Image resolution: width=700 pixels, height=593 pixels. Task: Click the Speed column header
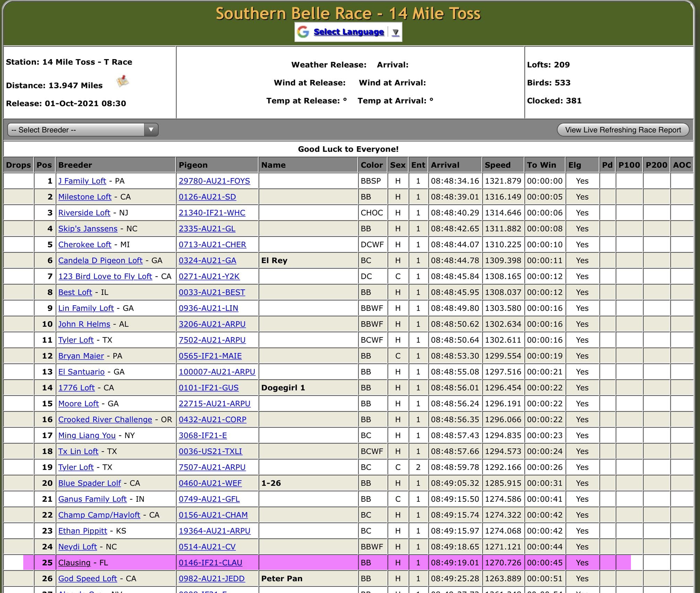pos(498,165)
